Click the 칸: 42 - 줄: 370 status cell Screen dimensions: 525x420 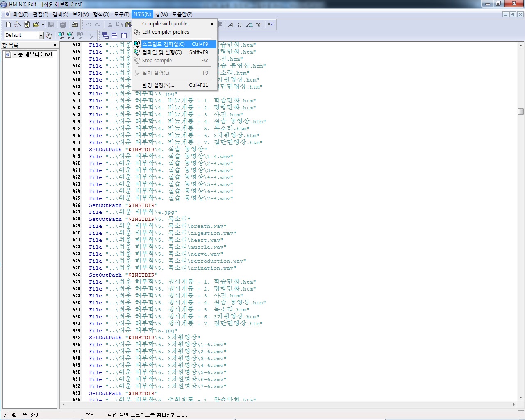point(21,415)
